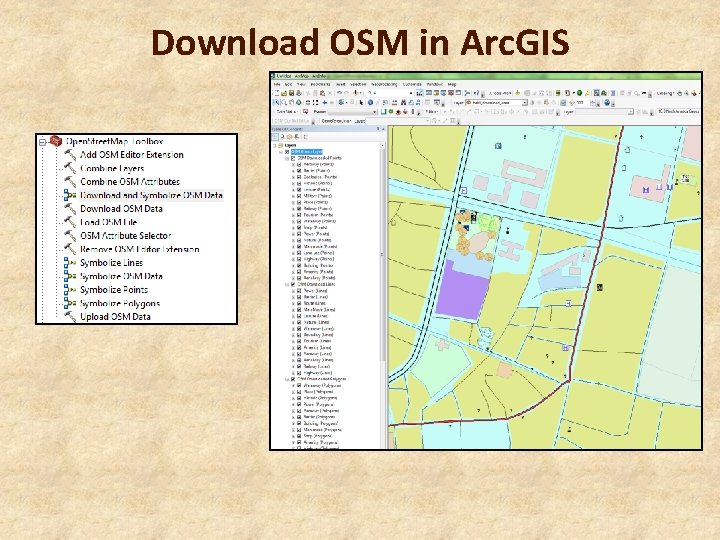Click the Save floppy disk icon
Screen dimensions: 720x540
pyautogui.click(x=292, y=93)
